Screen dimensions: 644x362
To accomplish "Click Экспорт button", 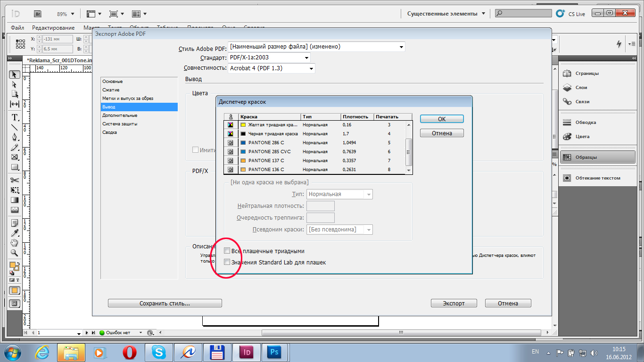I will 454,304.
